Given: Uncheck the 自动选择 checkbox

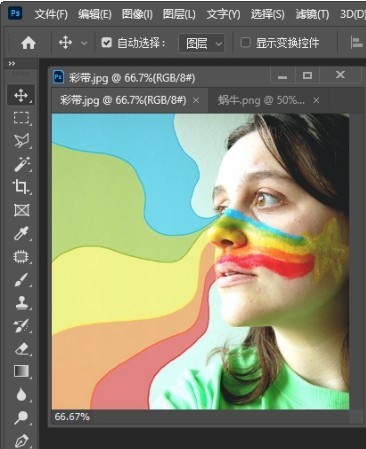Looking at the screenshot, I should click(x=106, y=43).
